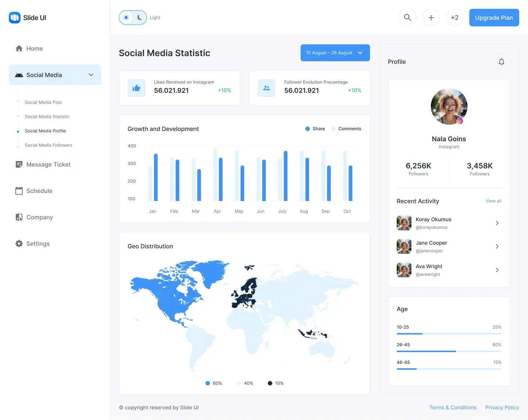Open the 15 August - 26 August dropdown

[335, 53]
